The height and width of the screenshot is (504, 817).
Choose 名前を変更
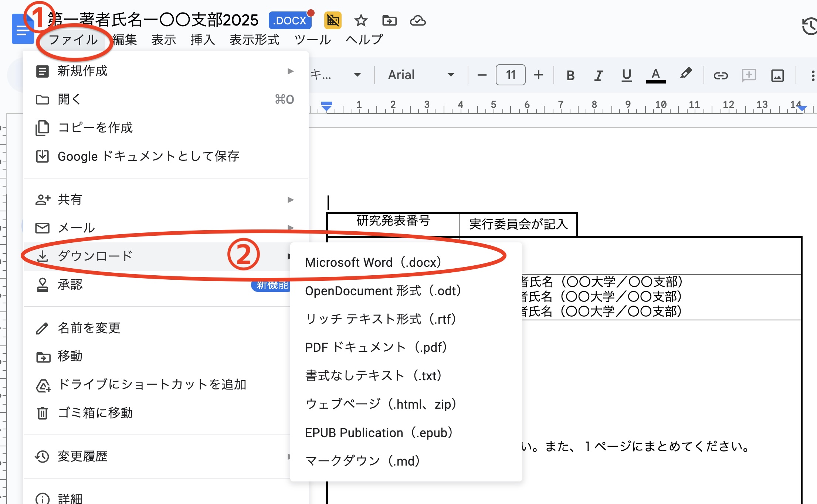tap(157, 328)
